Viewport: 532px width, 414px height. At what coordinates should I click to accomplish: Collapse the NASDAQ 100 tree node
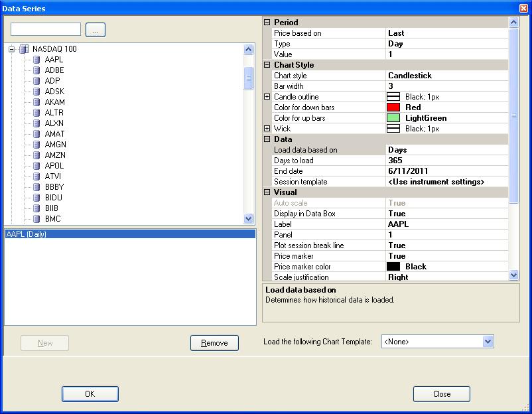point(12,49)
